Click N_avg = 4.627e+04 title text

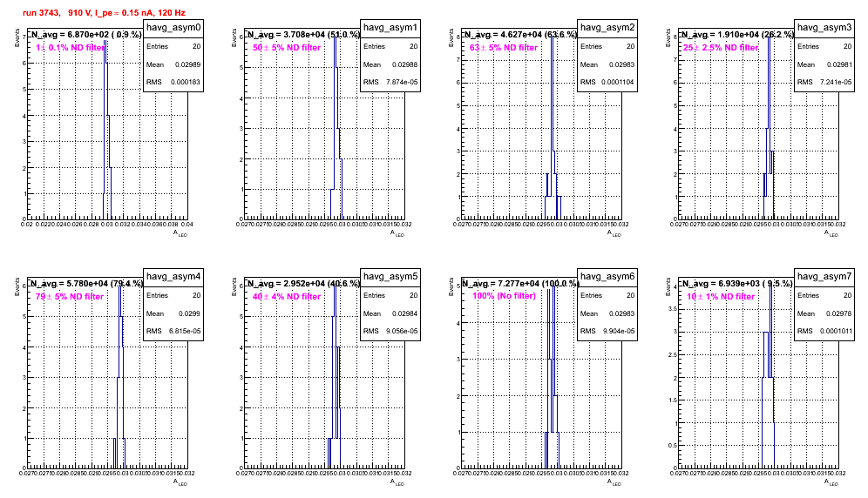coord(519,34)
